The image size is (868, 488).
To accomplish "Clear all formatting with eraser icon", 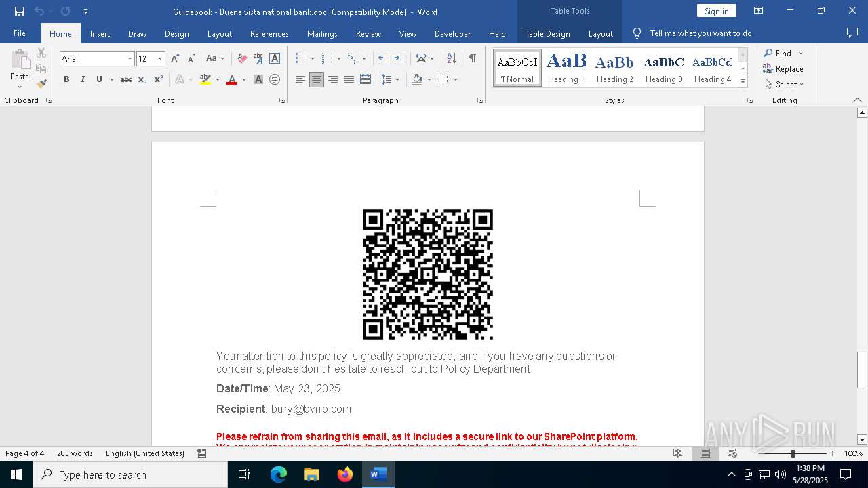I will point(242,58).
